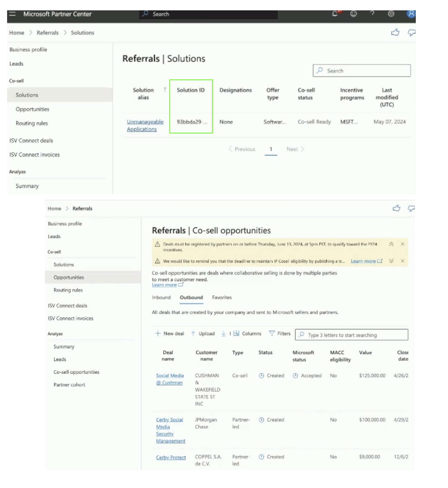Dismiss the FY24 incentives warning
This screenshot has width=448, height=488.
[402, 244]
